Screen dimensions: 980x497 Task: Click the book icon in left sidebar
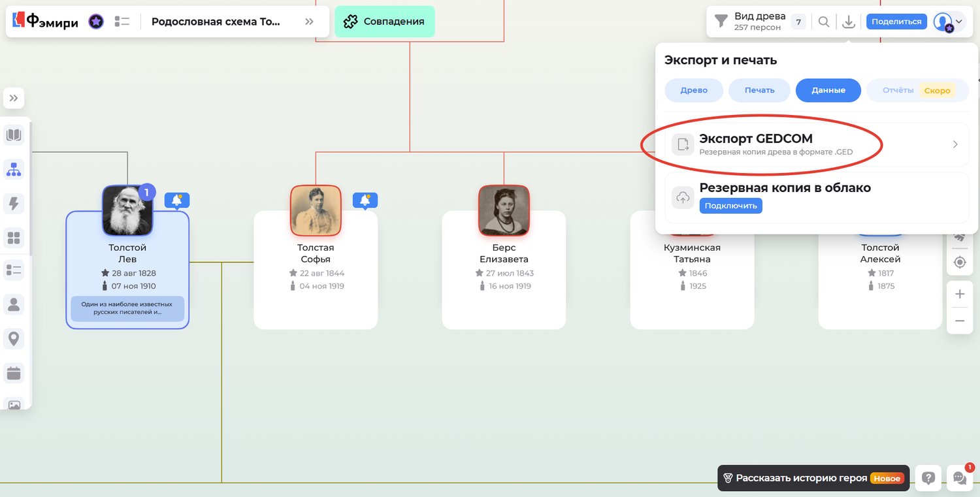tap(14, 135)
